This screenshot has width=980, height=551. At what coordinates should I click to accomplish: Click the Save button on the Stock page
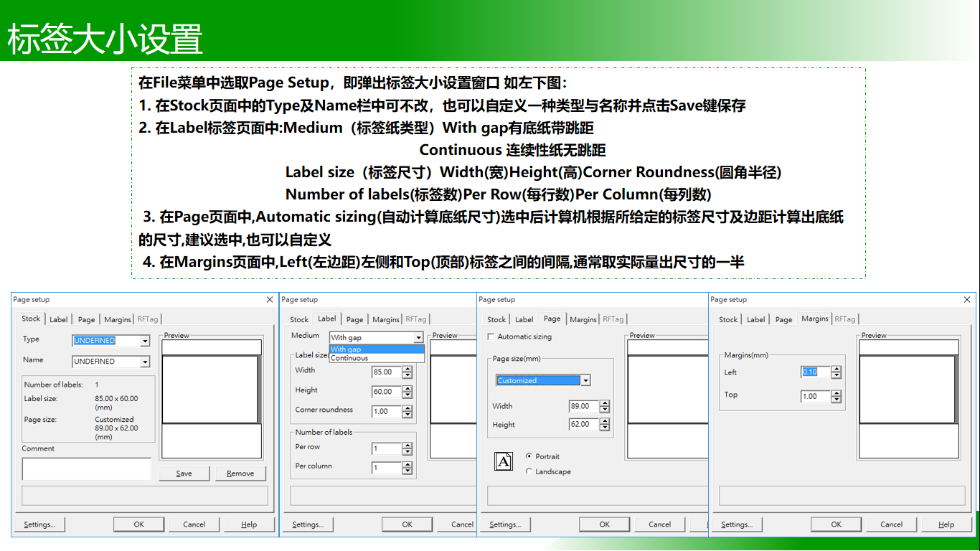(184, 473)
